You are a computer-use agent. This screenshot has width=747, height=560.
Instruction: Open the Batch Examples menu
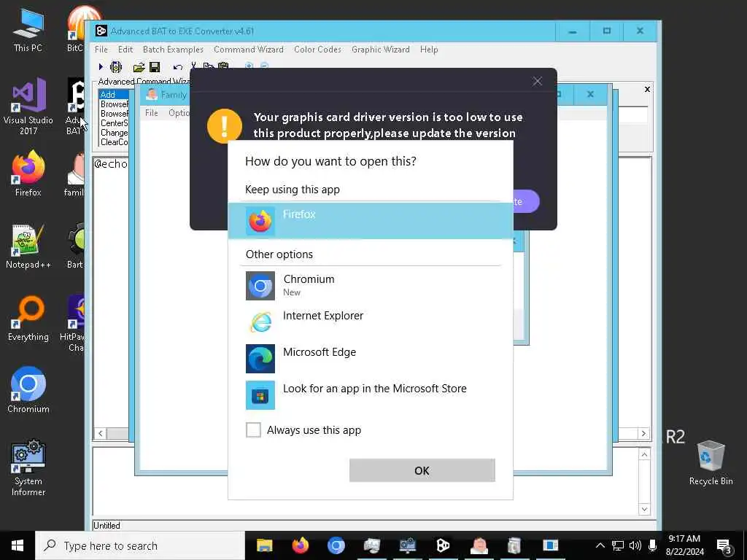pos(173,50)
